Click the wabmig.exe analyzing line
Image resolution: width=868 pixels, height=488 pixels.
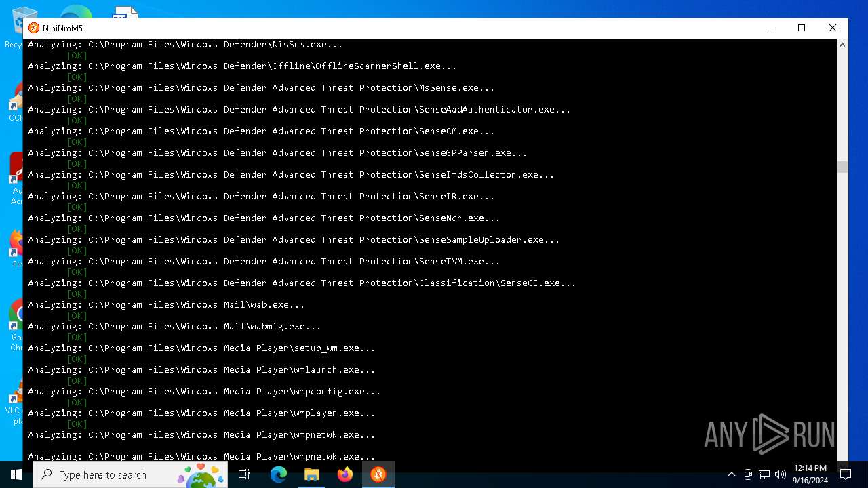tap(174, 327)
